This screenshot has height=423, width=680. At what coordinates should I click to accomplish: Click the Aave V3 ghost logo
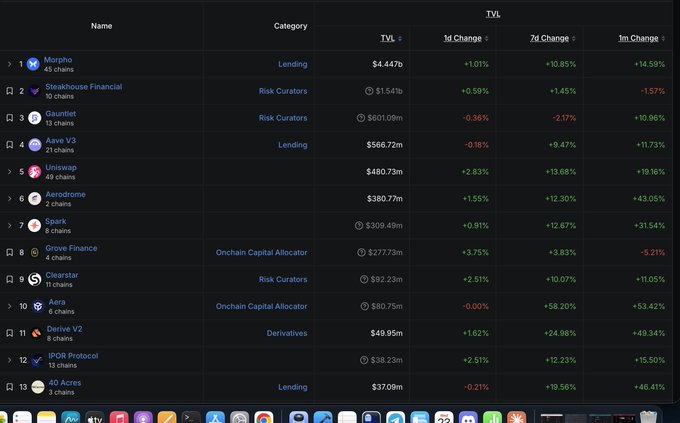[35, 145]
